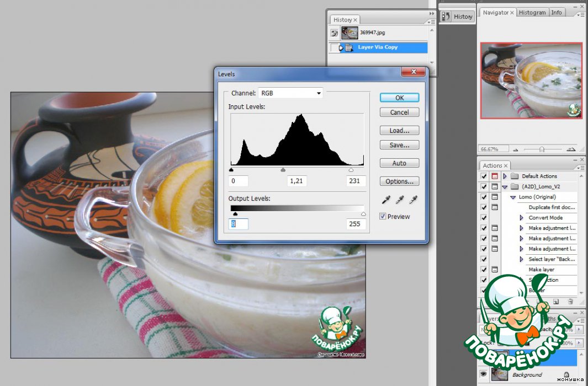Click the Navigator zoom out mountains icon
The width and height of the screenshot is (588, 386).
[515, 149]
